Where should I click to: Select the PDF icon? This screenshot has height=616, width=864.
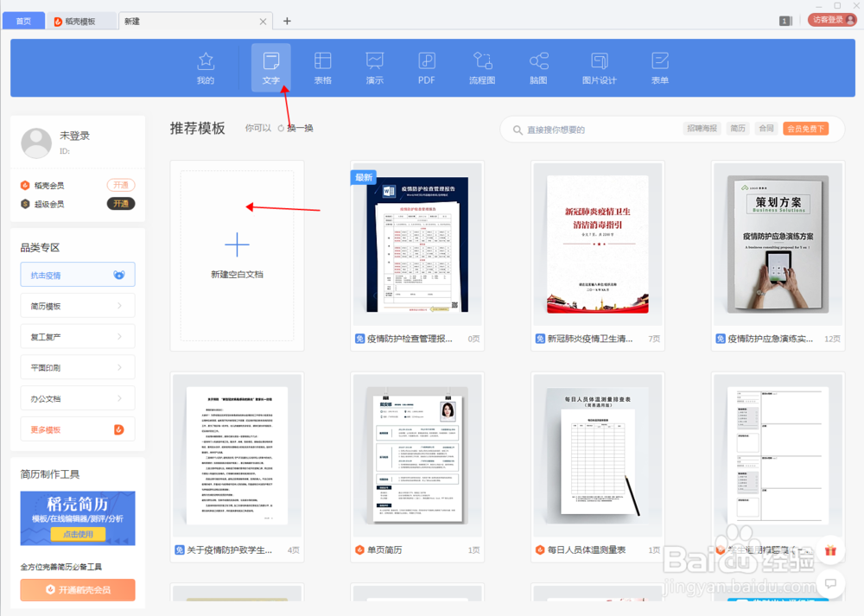click(x=427, y=60)
